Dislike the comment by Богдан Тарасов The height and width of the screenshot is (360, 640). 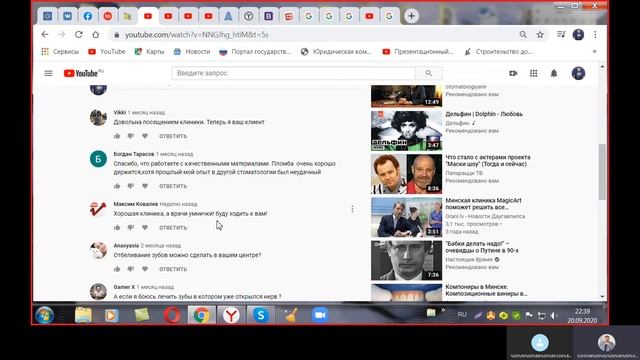coord(131,186)
